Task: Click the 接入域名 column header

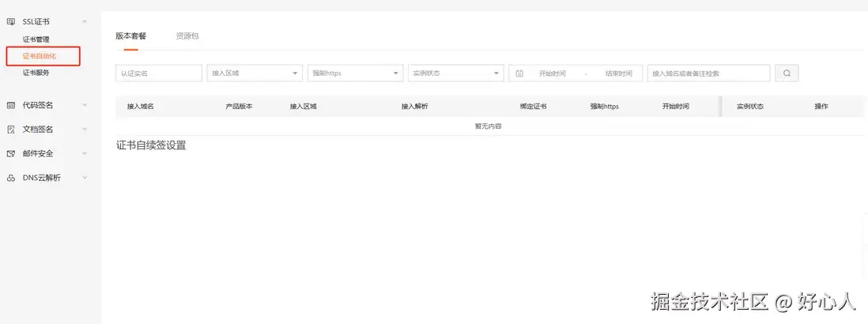Action: click(140, 106)
